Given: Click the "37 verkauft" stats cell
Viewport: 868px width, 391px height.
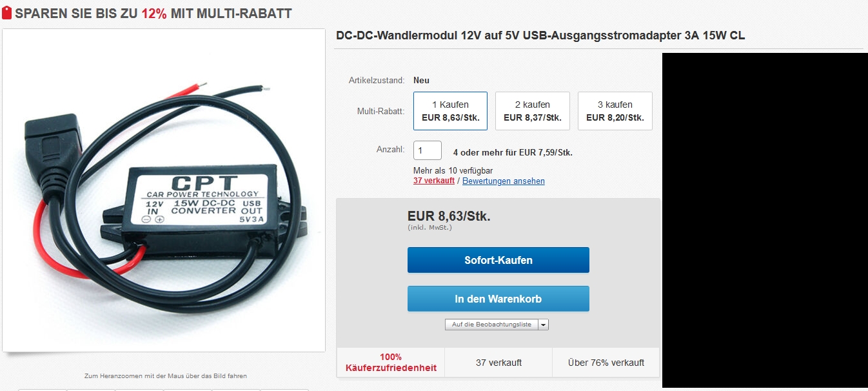Looking at the screenshot, I should [498, 363].
